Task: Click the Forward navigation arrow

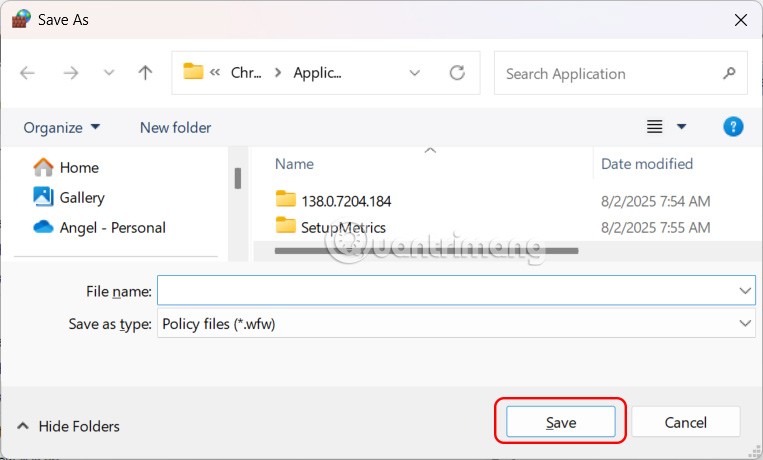Action: click(x=71, y=73)
